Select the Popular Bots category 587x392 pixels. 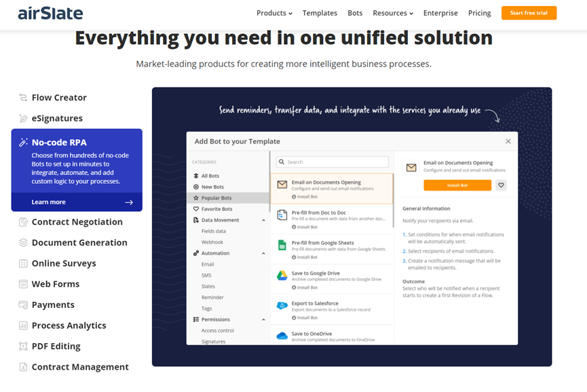(x=227, y=198)
